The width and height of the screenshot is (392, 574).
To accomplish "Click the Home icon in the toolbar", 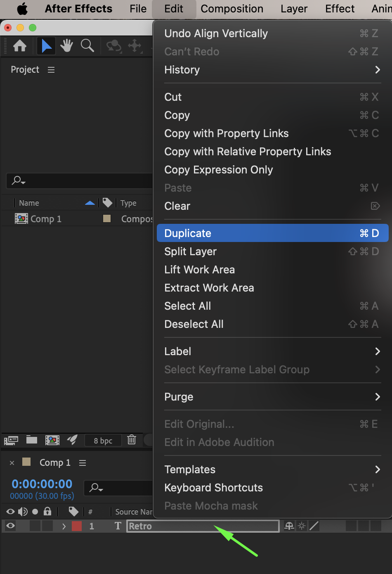I will 20,46.
